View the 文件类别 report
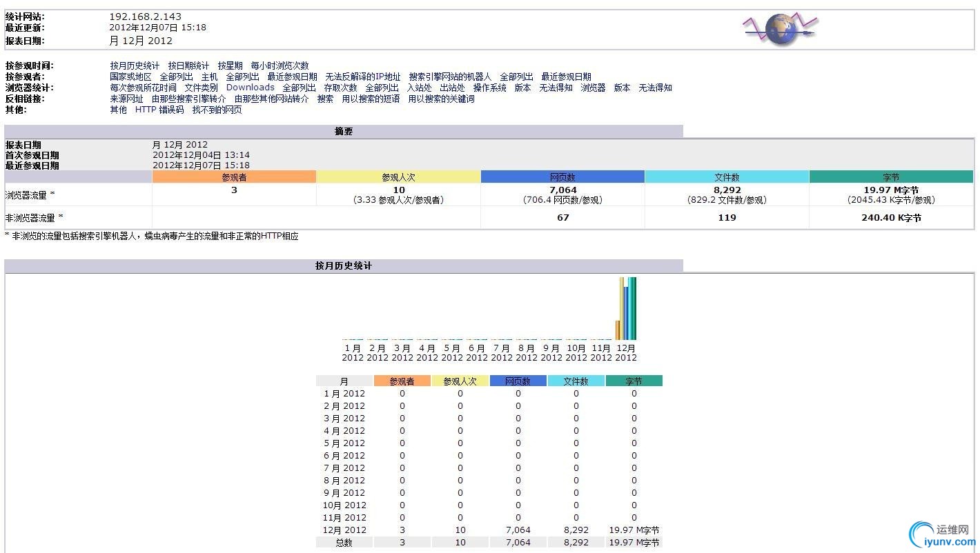 coord(201,88)
